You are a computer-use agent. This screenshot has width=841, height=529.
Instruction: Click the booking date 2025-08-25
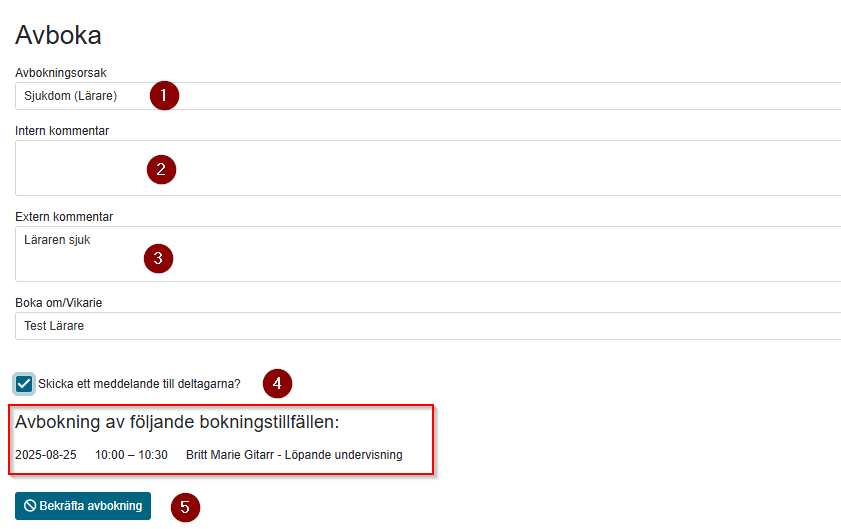pos(46,455)
